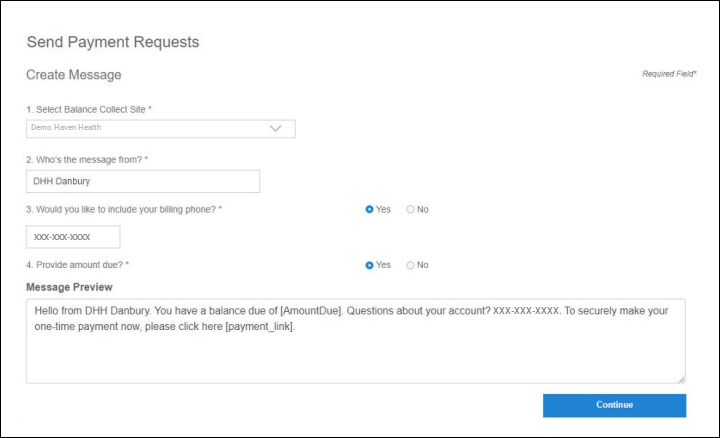Image resolution: width=720 pixels, height=438 pixels.
Task: Click the Create Message section title
Action: (74, 75)
